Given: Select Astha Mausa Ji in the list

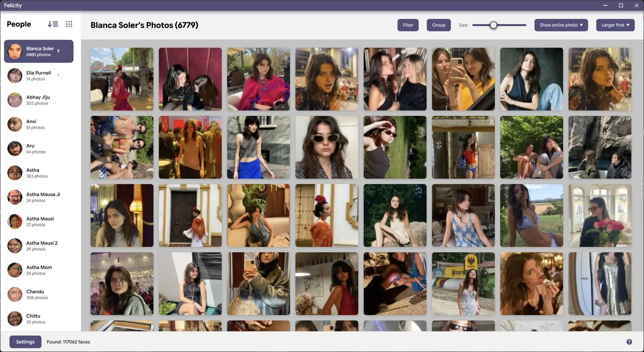Looking at the screenshot, I should [39, 198].
